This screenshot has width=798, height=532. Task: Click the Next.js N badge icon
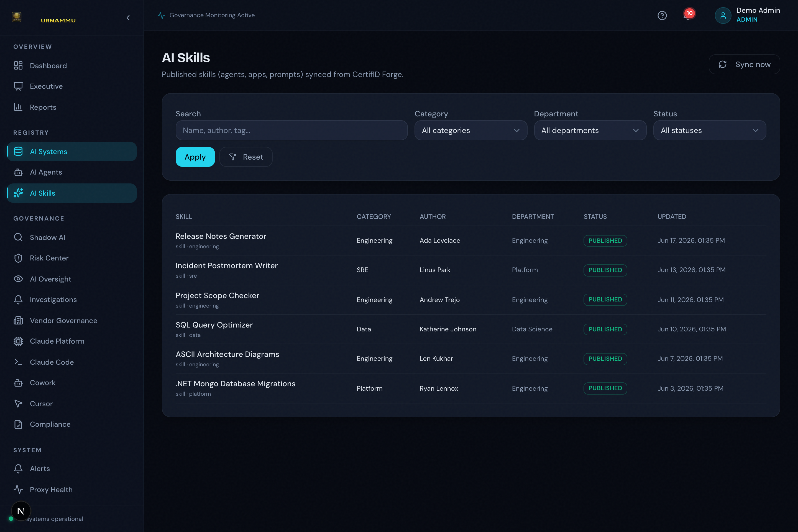pyautogui.click(x=21, y=511)
